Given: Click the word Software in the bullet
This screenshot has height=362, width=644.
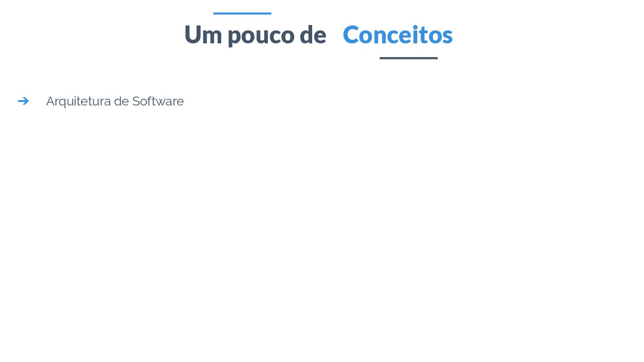Looking at the screenshot, I should [158, 101].
